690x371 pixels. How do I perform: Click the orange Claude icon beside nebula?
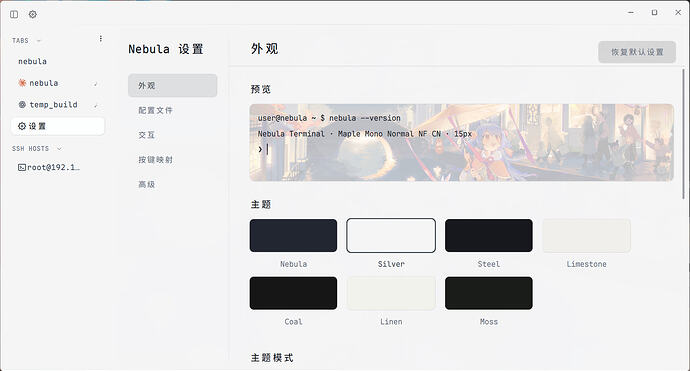[22, 83]
